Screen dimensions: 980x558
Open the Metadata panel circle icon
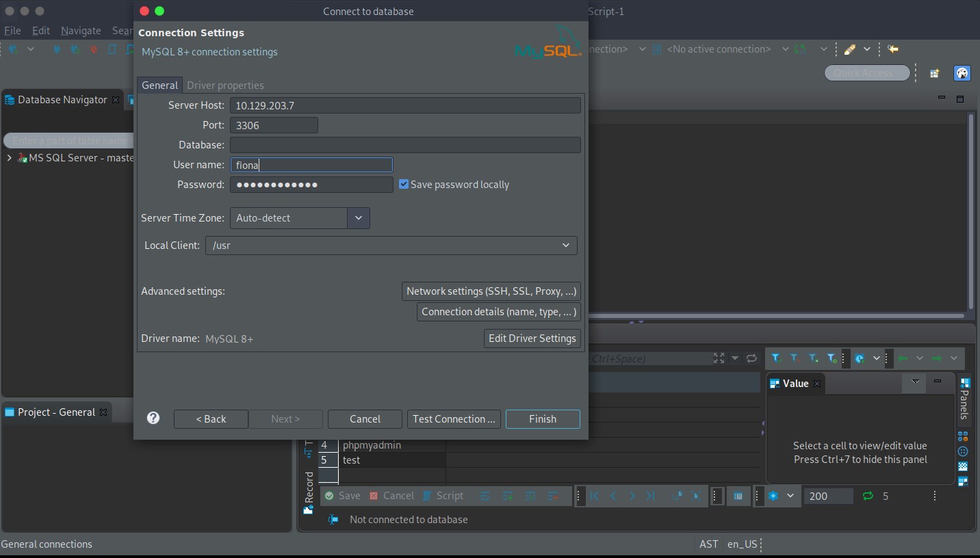click(963, 451)
